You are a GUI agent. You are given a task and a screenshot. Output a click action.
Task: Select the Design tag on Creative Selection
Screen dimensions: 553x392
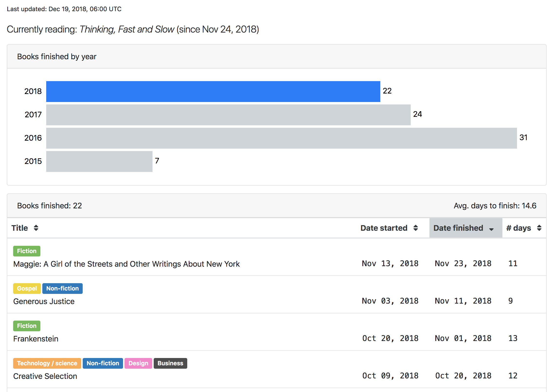click(x=138, y=363)
